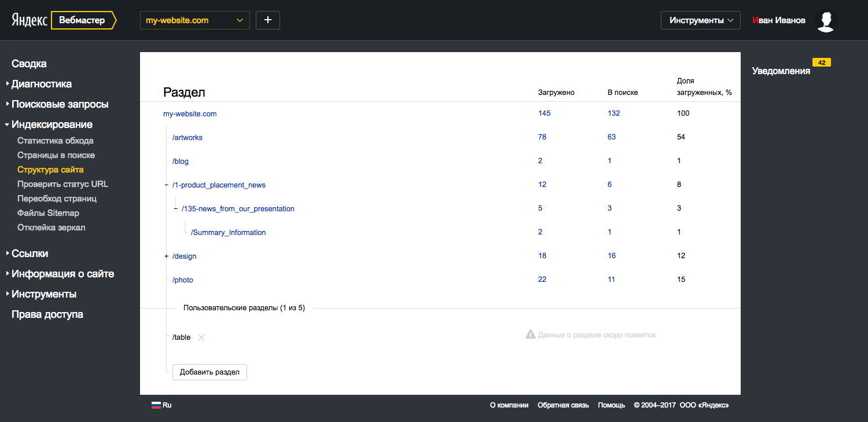Open Сводка in the sidebar
Image resolution: width=868 pixels, height=422 pixels.
(x=29, y=64)
